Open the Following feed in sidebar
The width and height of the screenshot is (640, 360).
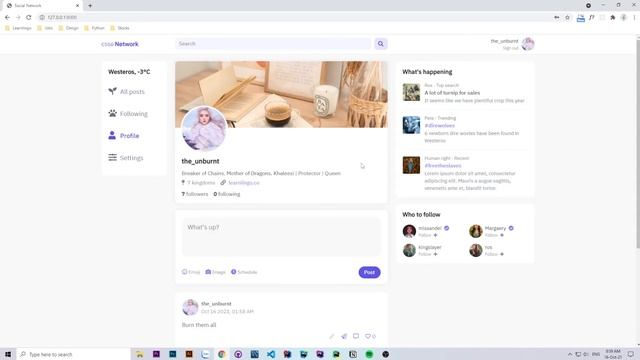(128, 113)
